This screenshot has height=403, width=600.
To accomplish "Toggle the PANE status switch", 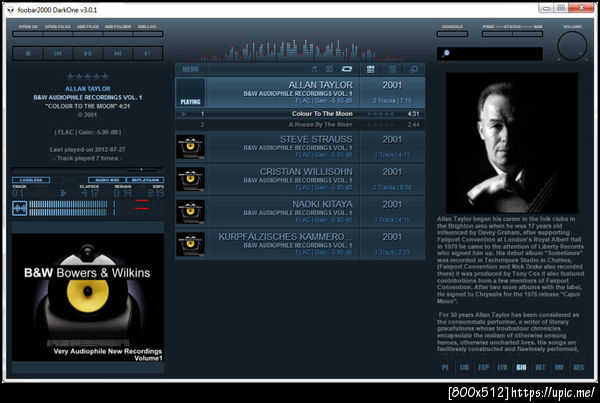I will (497, 34).
